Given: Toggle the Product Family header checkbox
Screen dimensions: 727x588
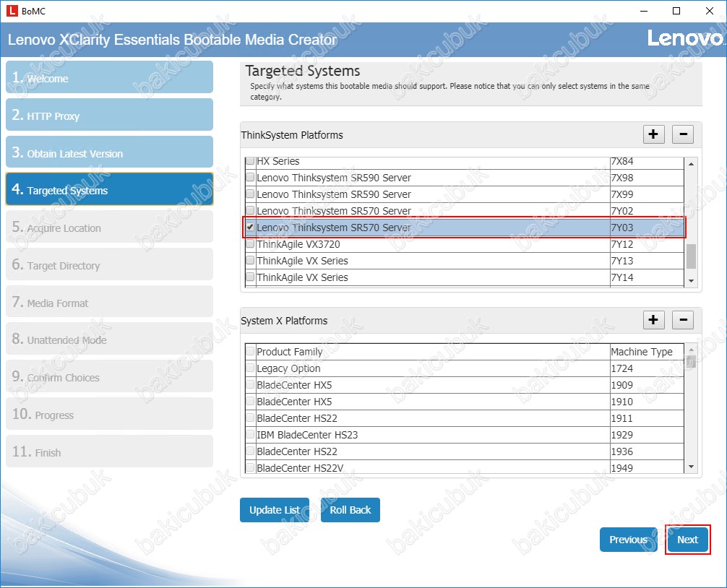Looking at the screenshot, I should coord(250,351).
